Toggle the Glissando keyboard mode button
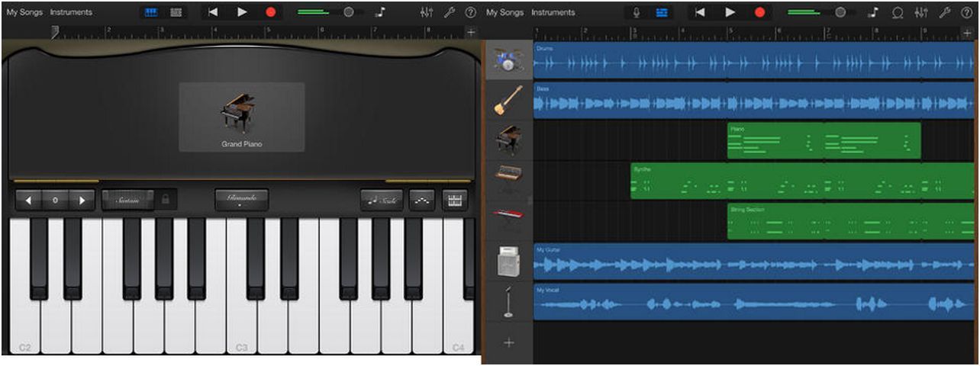 click(x=241, y=200)
